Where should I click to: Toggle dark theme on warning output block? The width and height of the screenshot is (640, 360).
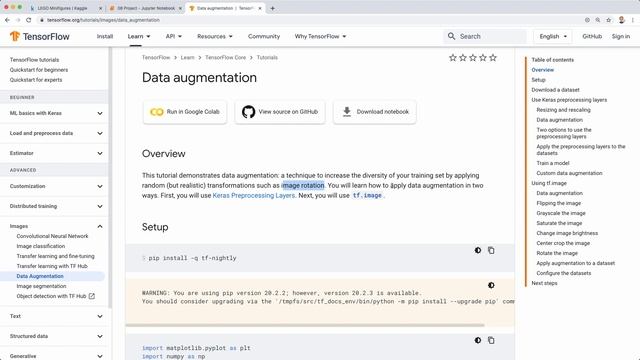point(491,285)
